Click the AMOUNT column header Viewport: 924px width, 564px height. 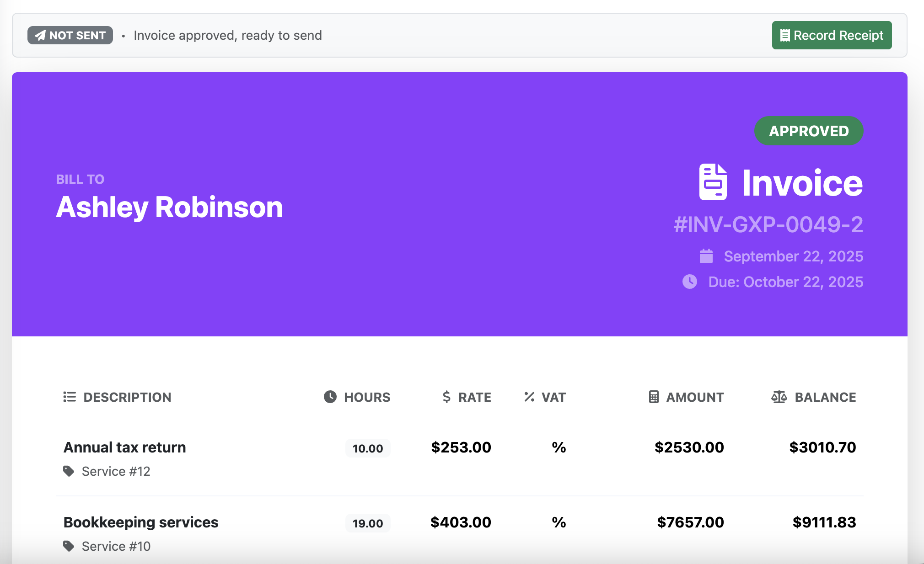695,397
